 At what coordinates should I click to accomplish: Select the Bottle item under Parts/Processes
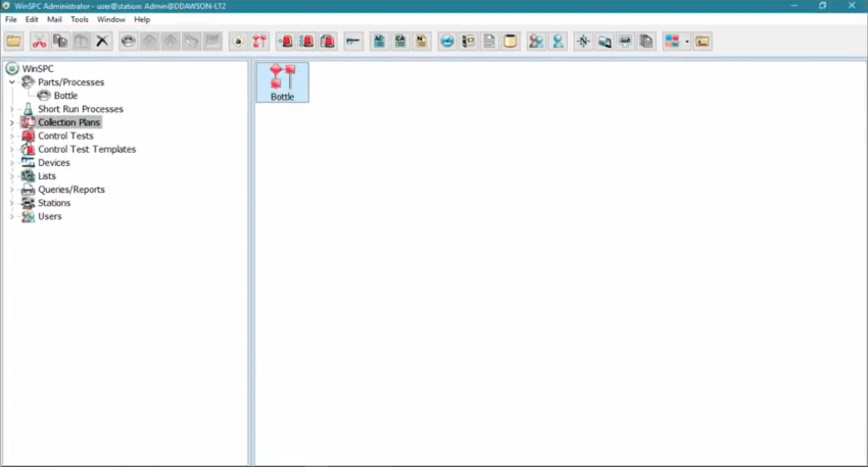click(x=65, y=95)
